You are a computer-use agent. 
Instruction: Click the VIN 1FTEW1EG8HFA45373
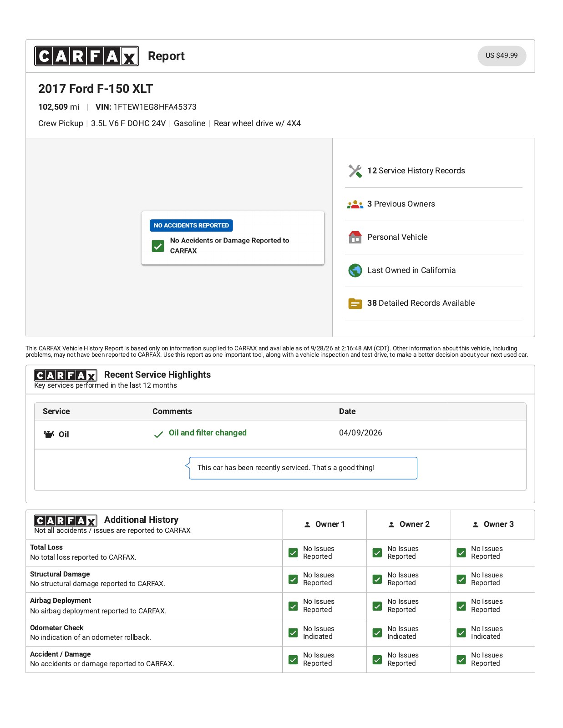(146, 107)
